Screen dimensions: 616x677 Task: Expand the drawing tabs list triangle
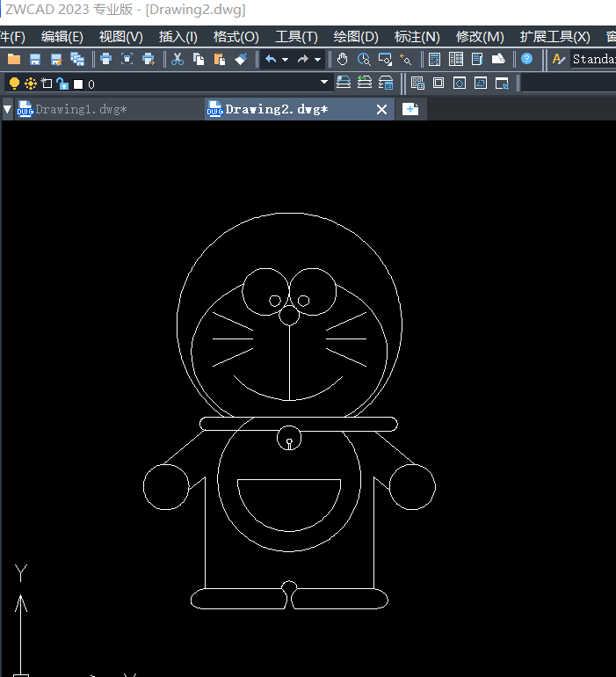pyautogui.click(x=7, y=110)
